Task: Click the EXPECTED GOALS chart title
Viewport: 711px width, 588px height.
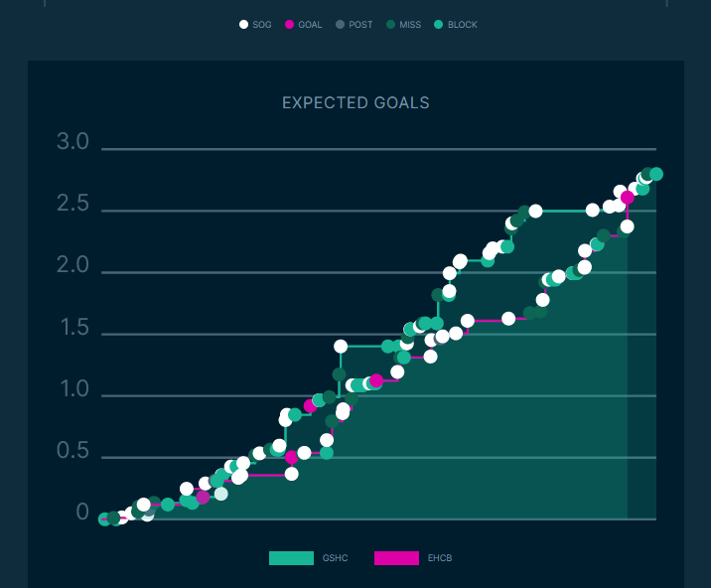Action: coord(355,103)
